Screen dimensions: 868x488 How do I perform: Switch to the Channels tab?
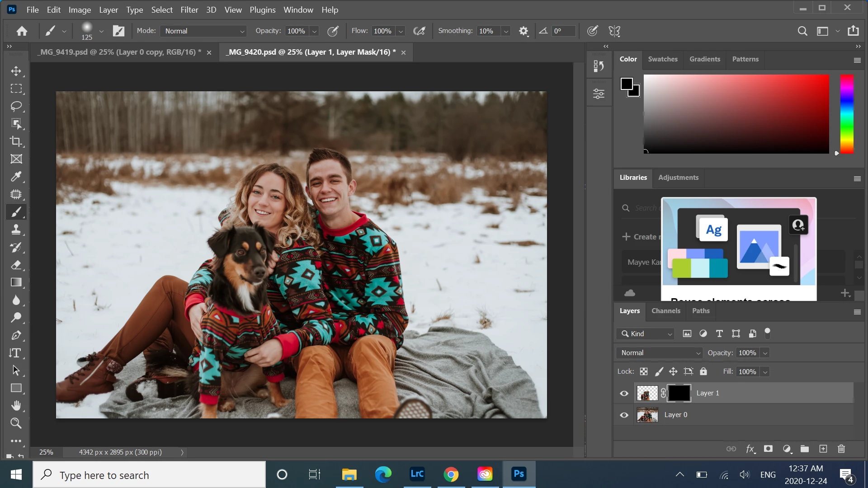point(665,311)
